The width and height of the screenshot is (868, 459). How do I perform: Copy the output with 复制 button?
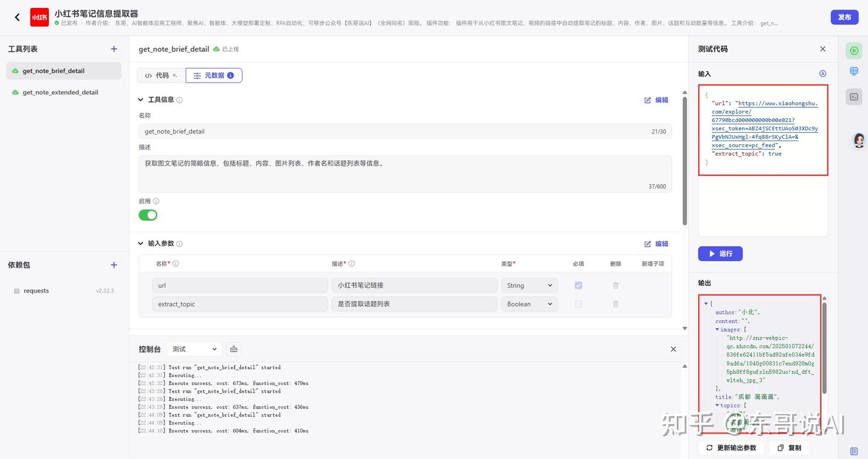(790, 448)
